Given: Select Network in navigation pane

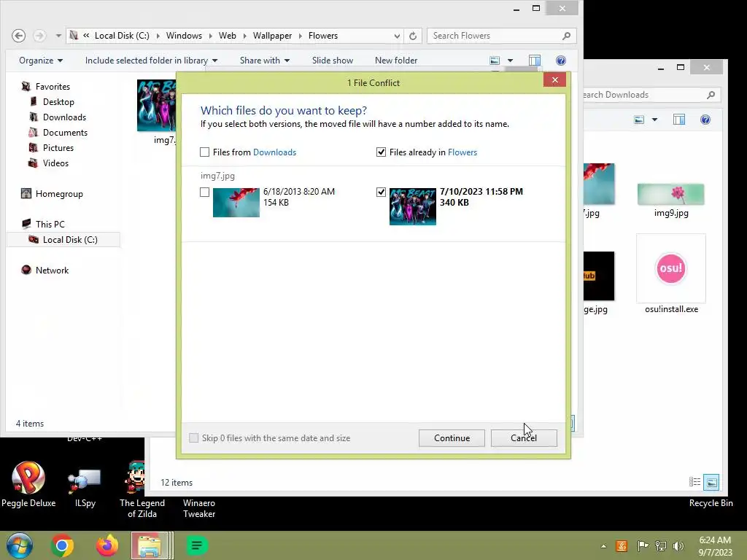Looking at the screenshot, I should [52, 270].
